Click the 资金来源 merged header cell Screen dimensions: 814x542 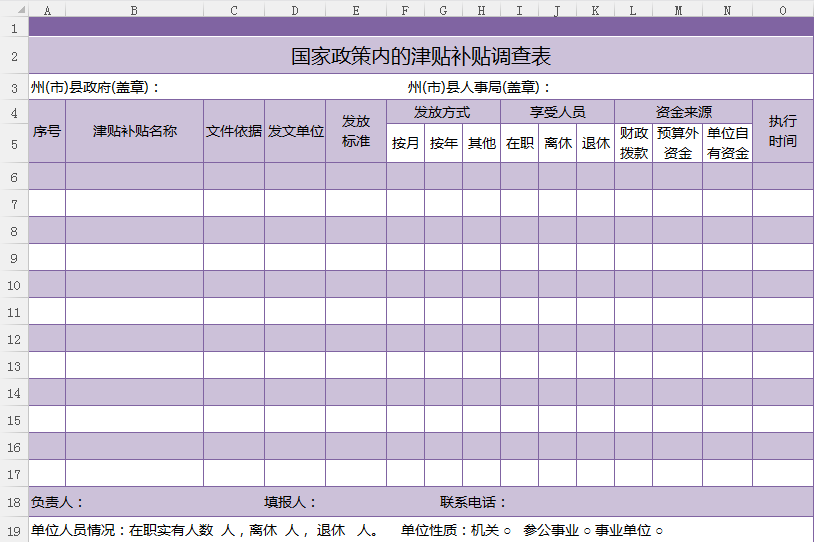pos(683,112)
